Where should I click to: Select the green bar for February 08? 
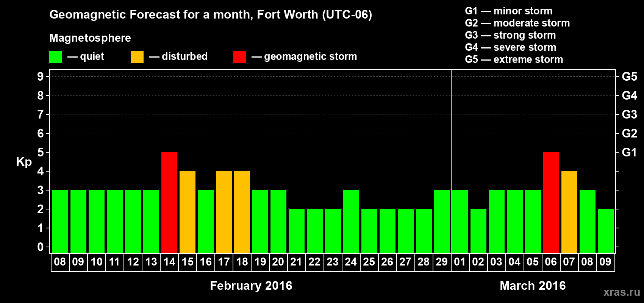point(60,222)
